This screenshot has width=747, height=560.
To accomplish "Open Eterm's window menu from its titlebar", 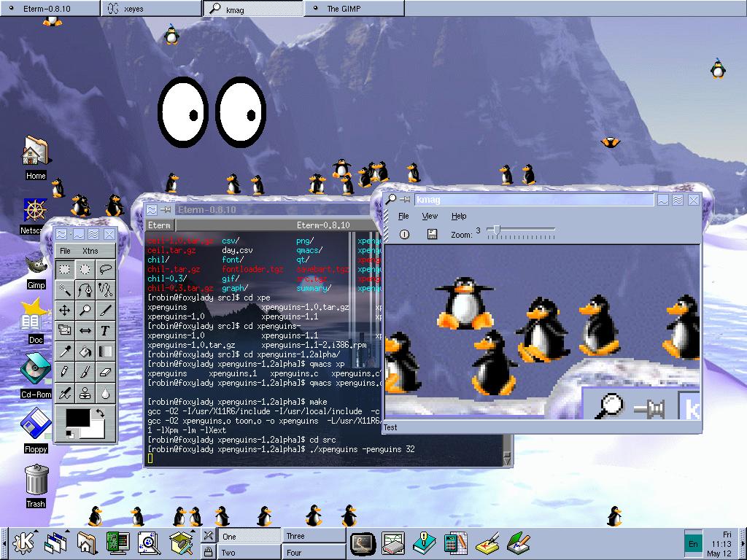I will tap(151, 209).
